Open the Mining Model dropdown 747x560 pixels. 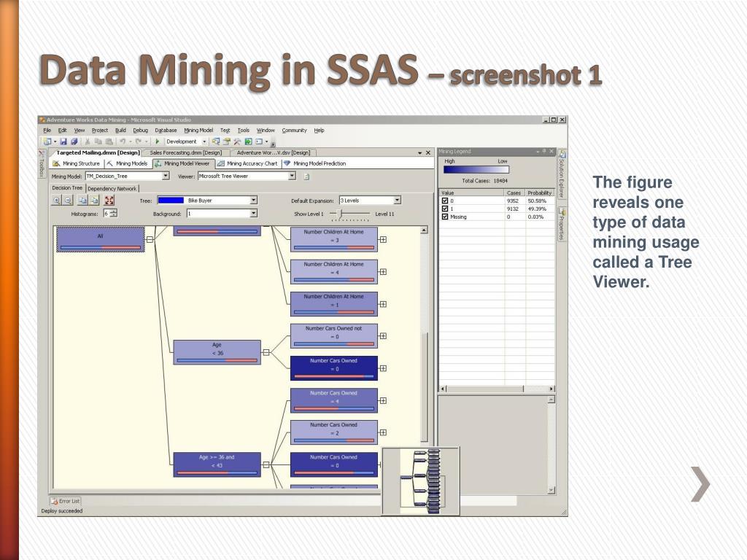click(x=166, y=176)
